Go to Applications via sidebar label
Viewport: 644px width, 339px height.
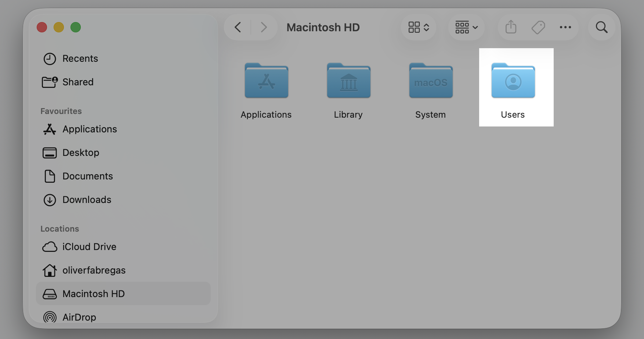pyautogui.click(x=90, y=129)
